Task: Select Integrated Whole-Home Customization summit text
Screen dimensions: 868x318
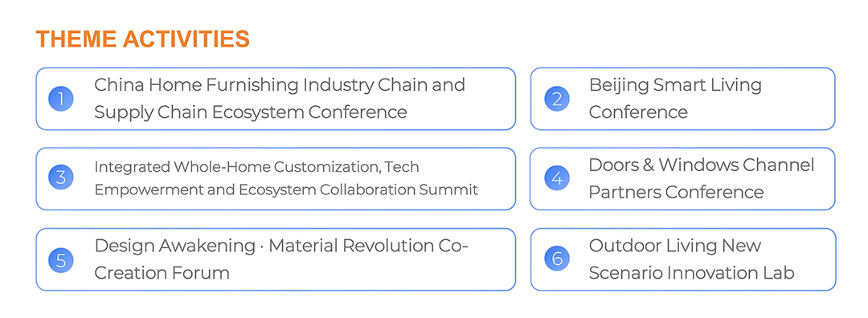Action: click(x=286, y=178)
